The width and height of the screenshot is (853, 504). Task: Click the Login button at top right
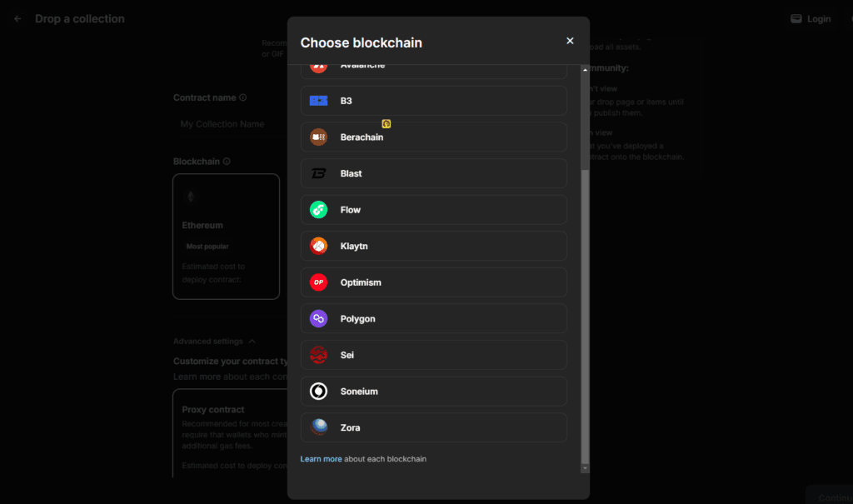click(811, 18)
